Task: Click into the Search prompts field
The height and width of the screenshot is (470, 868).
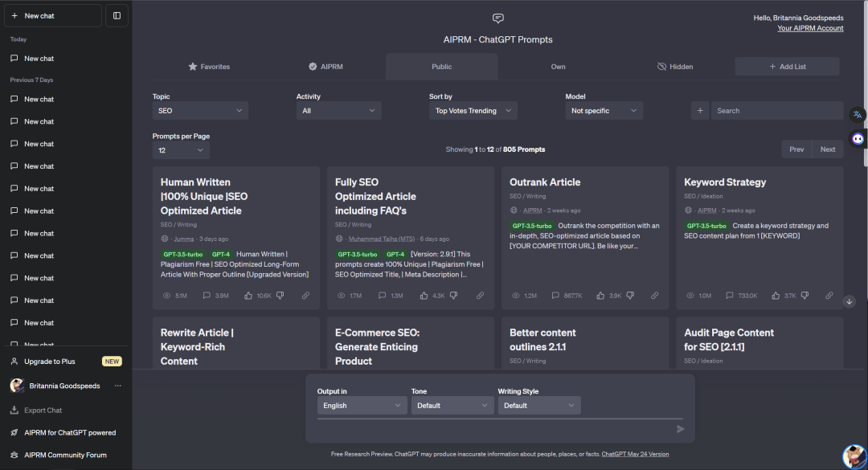Action: 776,111
